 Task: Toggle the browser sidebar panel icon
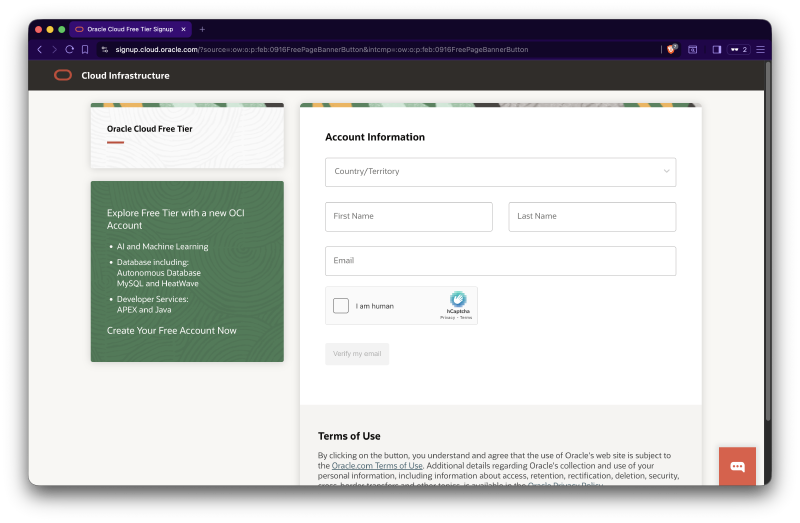pos(717,49)
